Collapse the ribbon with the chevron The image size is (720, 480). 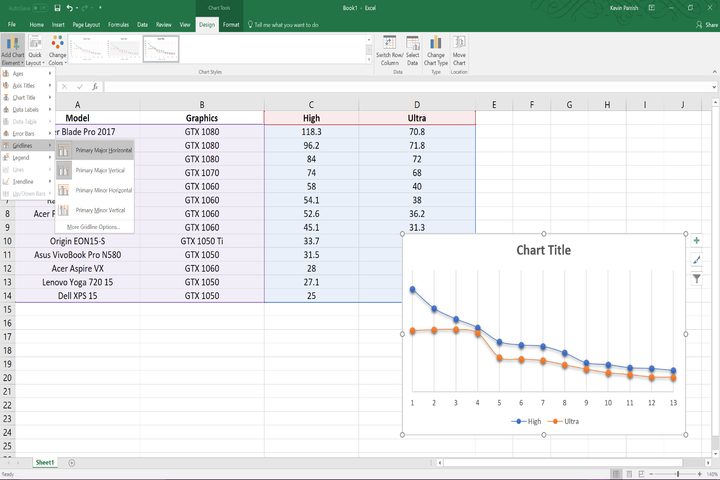pos(714,72)
